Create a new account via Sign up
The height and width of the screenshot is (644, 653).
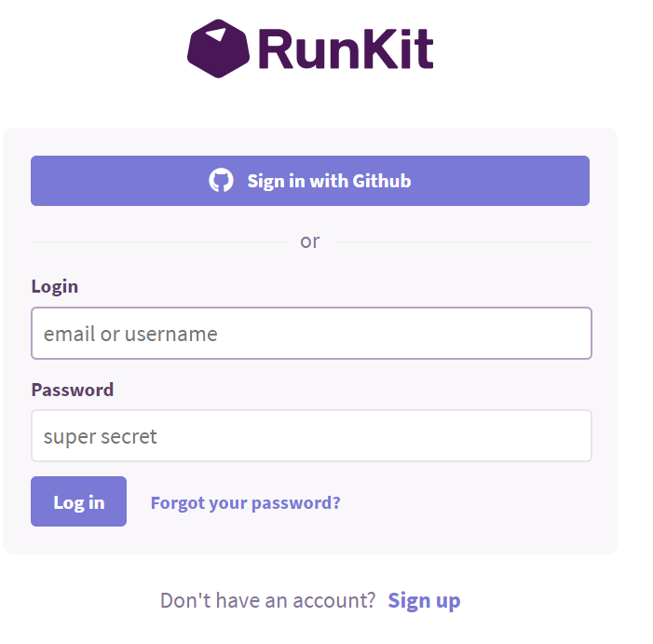tap(424, 601)
